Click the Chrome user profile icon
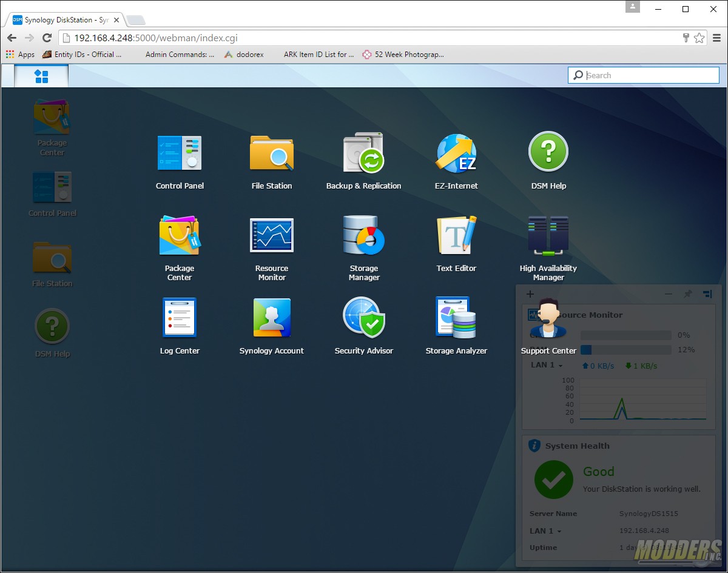Screen dimensions: 728x573 pyautogui.click(x=633, y=7)
